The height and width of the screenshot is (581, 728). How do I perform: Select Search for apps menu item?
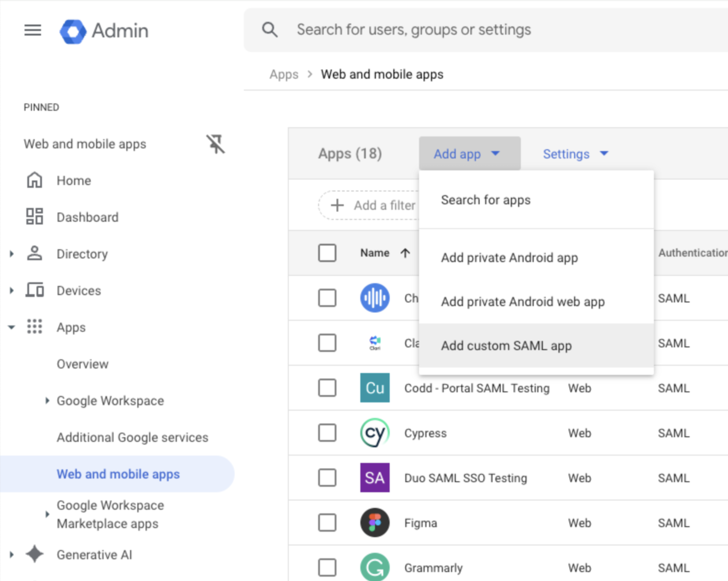click(x=536, y=200)
